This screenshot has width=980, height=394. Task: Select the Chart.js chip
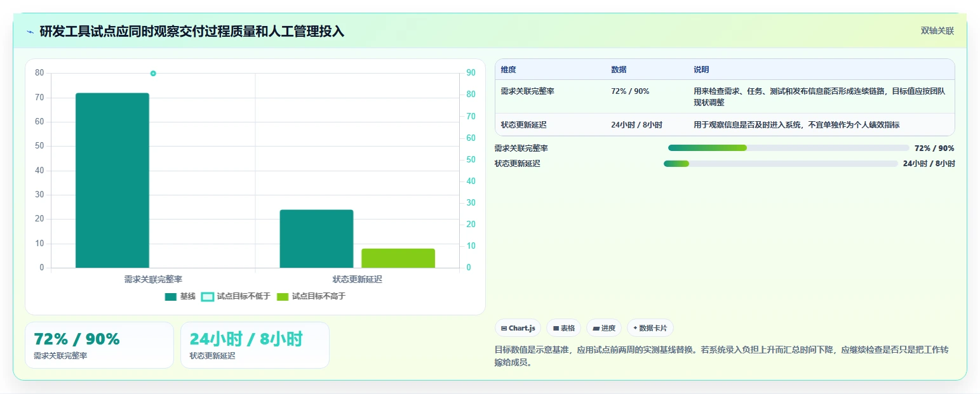point(518,328)
